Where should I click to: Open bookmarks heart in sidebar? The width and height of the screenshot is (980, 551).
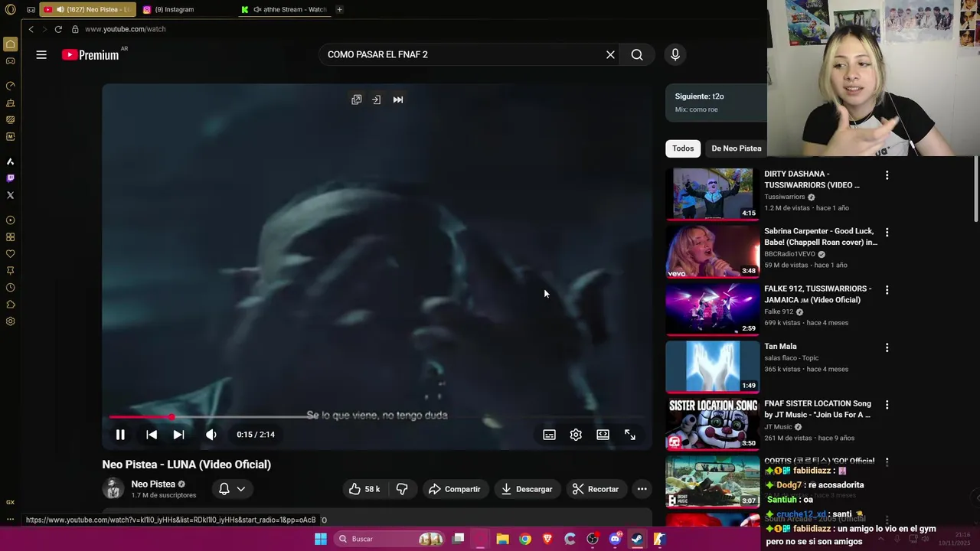pos(10,254)
